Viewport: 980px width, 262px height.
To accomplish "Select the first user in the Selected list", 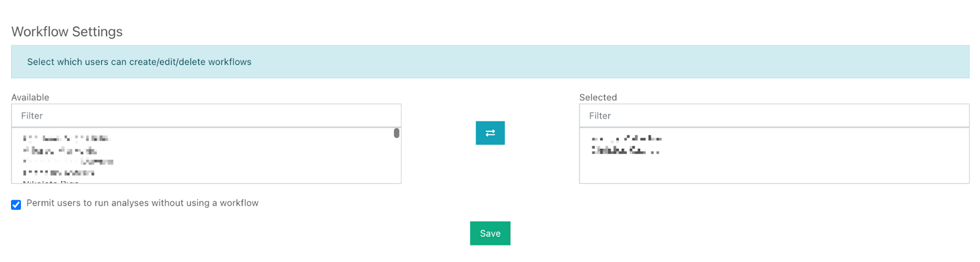I will tap(626, 138).
